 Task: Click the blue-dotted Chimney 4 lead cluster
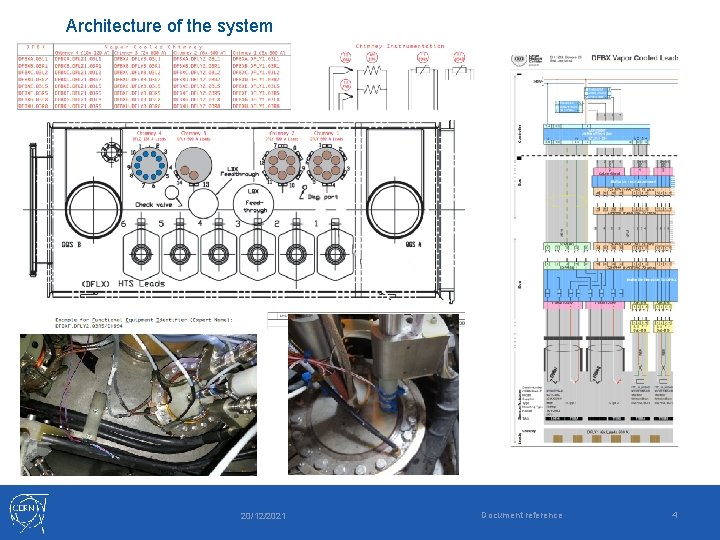(150, 164)
